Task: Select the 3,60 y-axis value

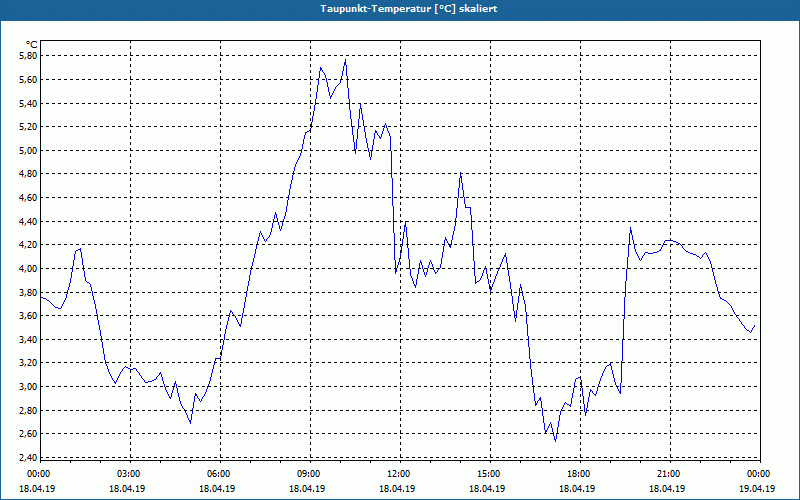Action: coord(29,316)
